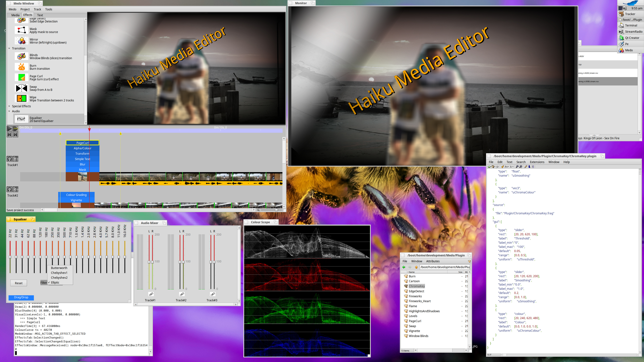This screenshot has height=362, width=644.
Task: Click the Play button on timeline
Action: pyautogui.click(x=10, y=129)
